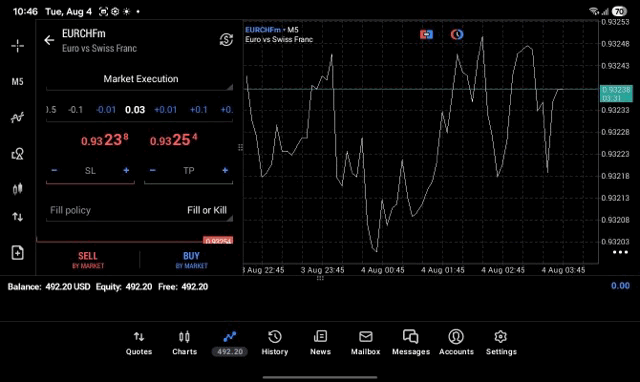Select the crosshair tool in left sidebar
Screen dimensions: 640x382
18,46
